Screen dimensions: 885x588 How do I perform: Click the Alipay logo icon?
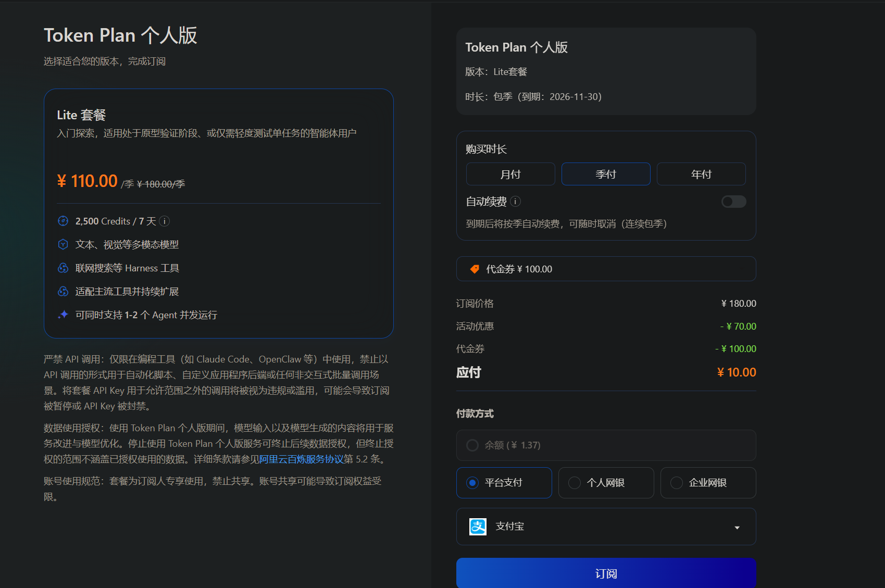[478, 527]
